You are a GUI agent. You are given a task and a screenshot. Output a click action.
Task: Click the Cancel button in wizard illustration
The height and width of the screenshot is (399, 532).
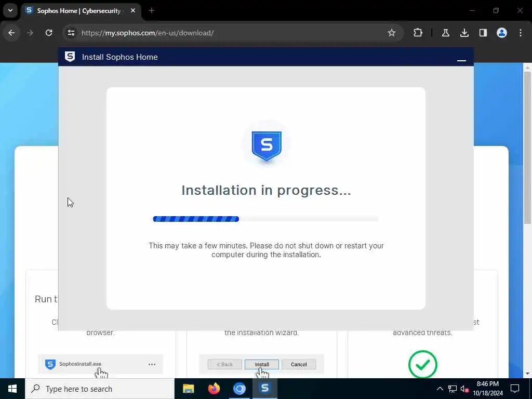(299, 364)
